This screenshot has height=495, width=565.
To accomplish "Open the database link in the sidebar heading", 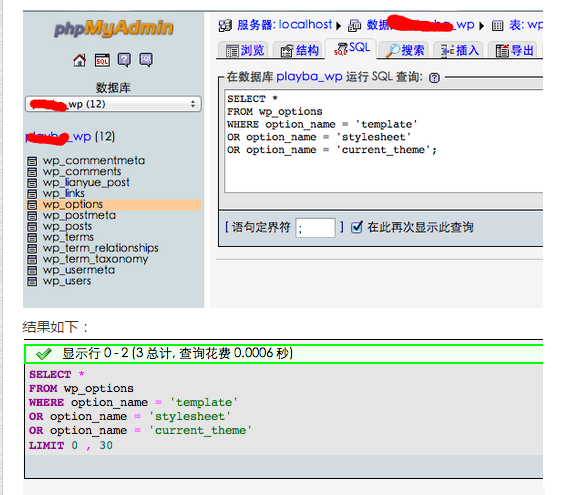I will pyautogui.click(x=58, y=137).
